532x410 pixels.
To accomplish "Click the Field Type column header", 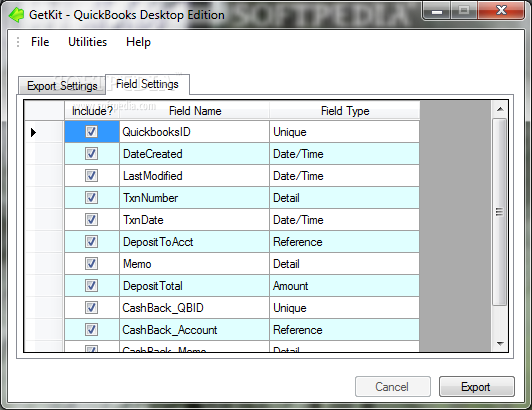I will point(345,111).
